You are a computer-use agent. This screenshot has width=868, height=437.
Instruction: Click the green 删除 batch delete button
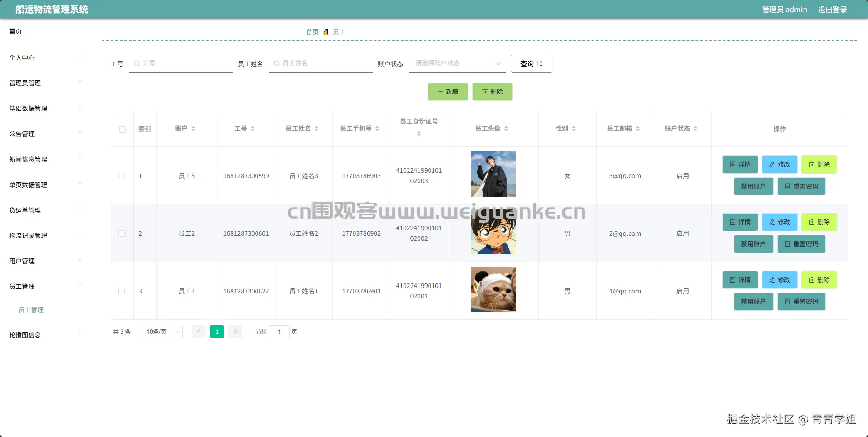tap(493, 92)
